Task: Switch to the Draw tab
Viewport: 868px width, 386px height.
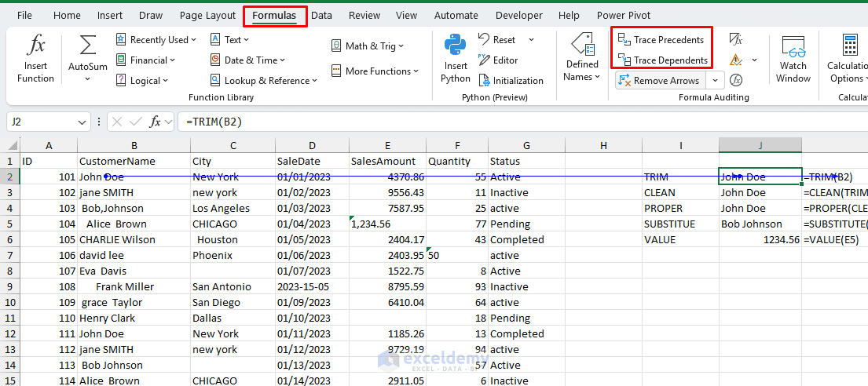Action: click(x=151, y=16)
